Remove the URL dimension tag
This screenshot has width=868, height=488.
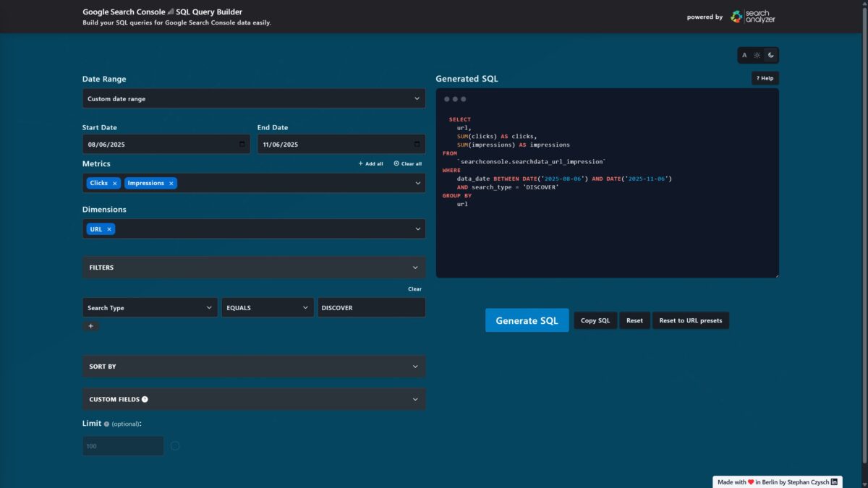click(109, 229)
